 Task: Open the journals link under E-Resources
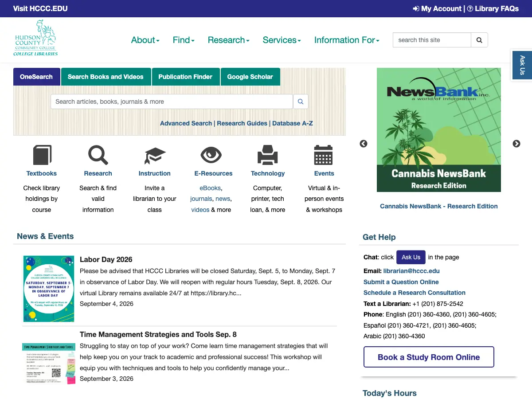201,199
